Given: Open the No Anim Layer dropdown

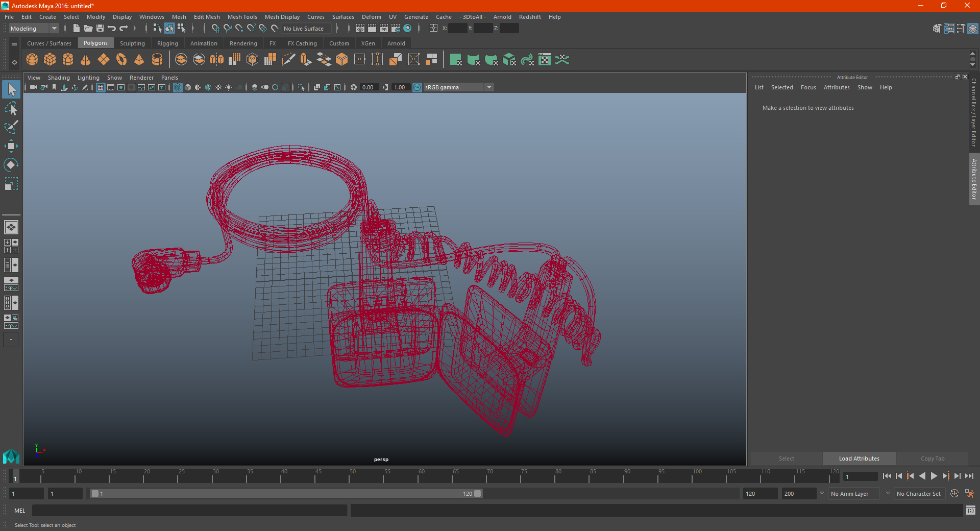Looking at the screenshot, I should coord(854,494).
